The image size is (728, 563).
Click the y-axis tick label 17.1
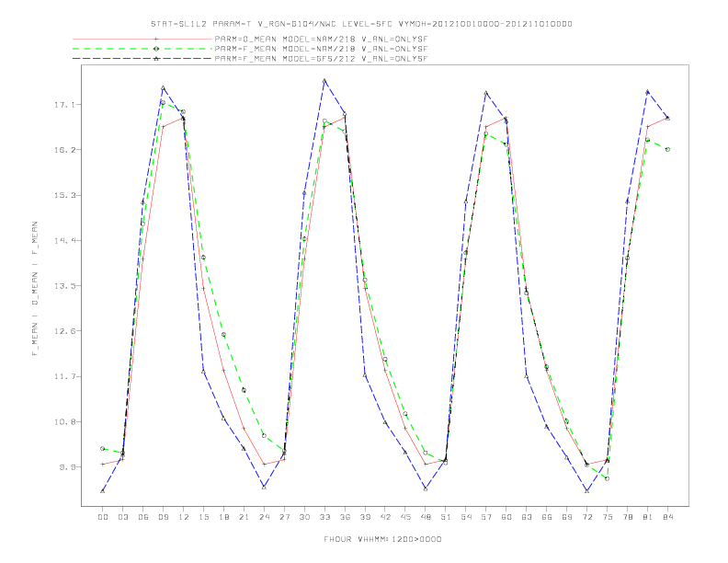point(64,105)
